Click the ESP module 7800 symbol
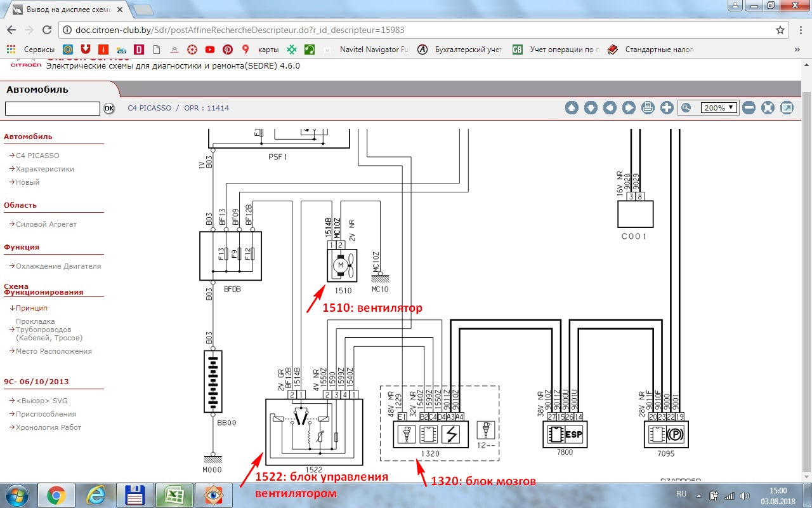The image size is (812, 508). [566, 435]
